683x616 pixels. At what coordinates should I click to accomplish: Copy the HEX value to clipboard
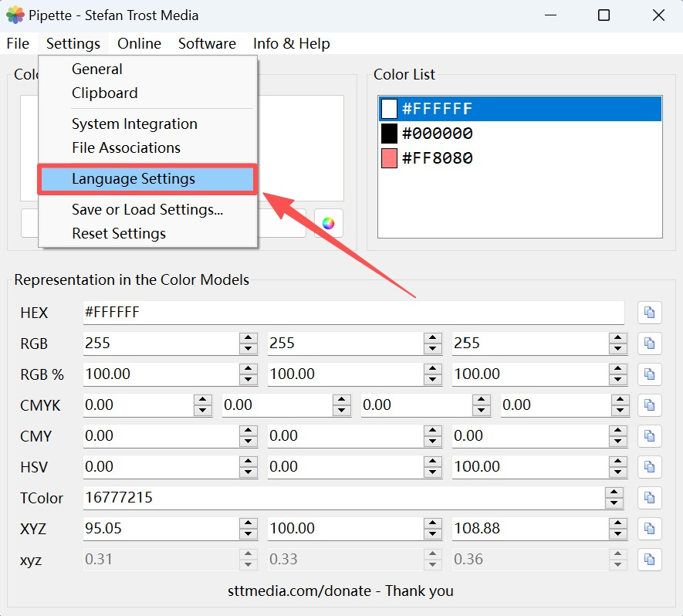[649, 313]
